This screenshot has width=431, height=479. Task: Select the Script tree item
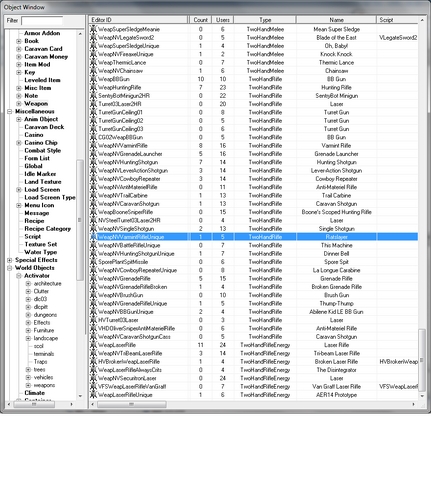tap(33, 236)
